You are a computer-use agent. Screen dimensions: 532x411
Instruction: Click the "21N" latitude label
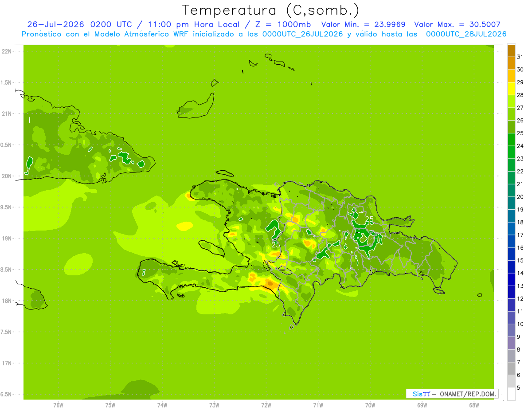[8, 114]
